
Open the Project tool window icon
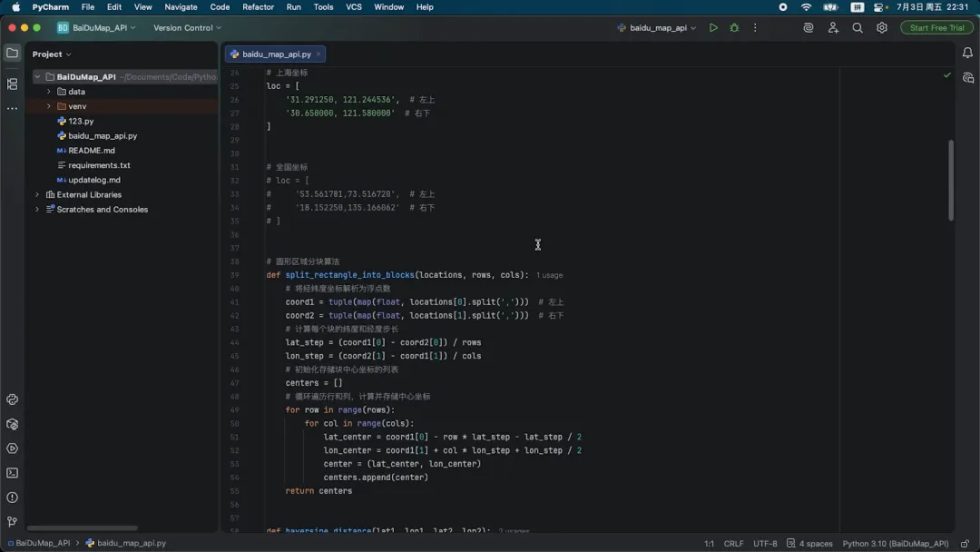click(12, 54)
